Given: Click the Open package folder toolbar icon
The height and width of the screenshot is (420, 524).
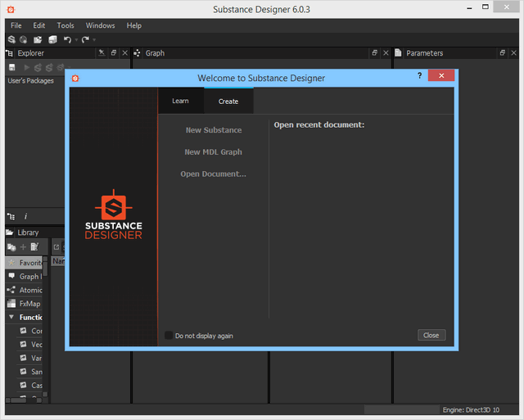Looking at the screenshot, I should point(38,39).
